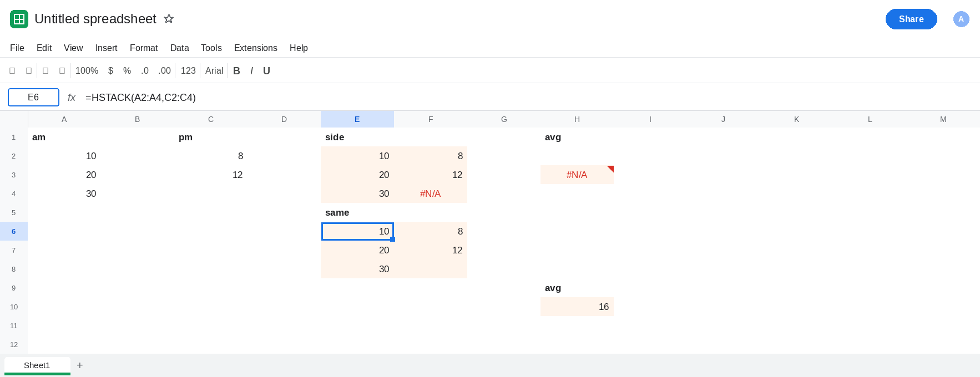
Task: Open the Tools menu
Action: pyautogui.click(x=211, y=48)
